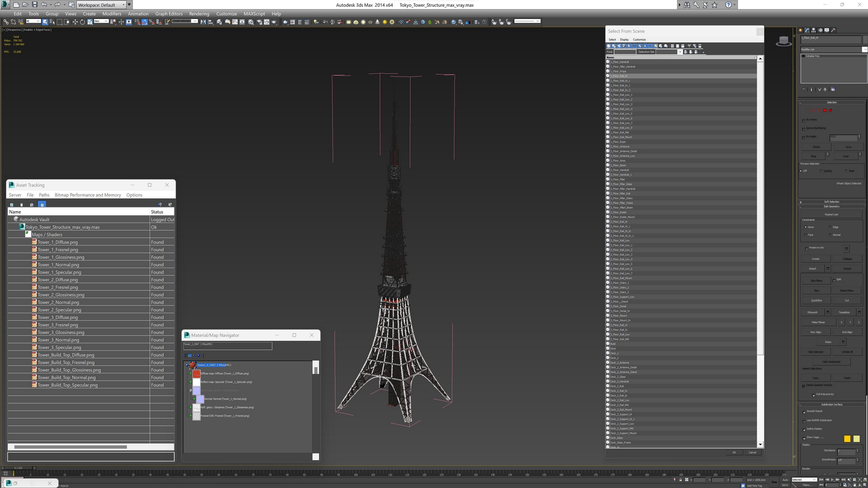Click the Find field in Select From Scene
Viewport: 868px width, 488px height.
tap(625, 52)
